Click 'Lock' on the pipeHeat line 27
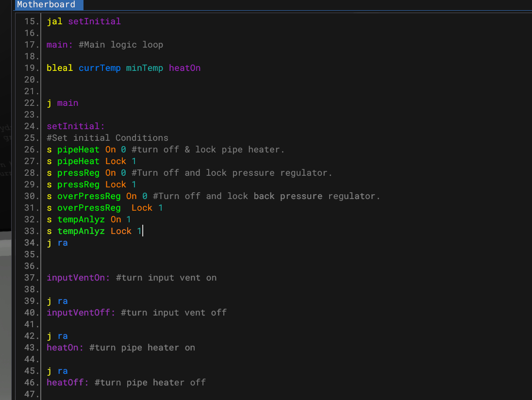Viewport: 532px width, 400px height. pyautogui.click(x=116, y=161)
